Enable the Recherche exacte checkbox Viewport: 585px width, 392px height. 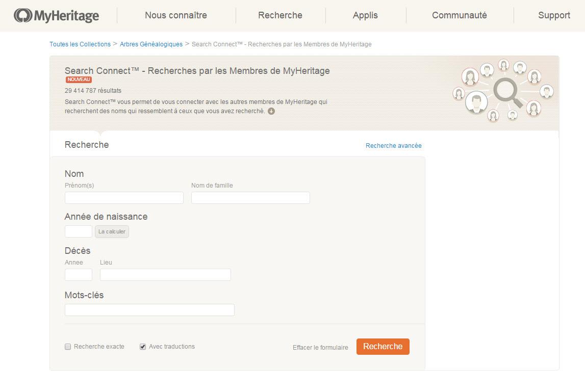68,347
